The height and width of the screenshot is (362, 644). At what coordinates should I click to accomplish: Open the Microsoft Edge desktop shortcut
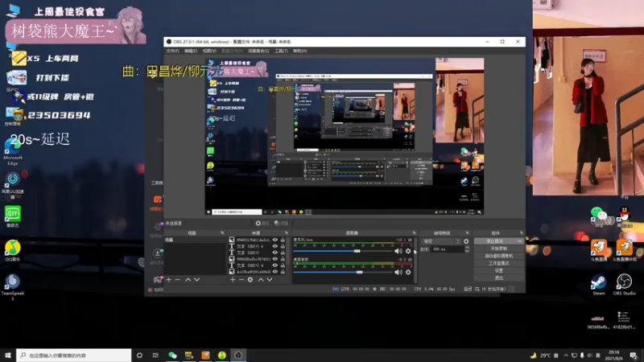tap(13, 152)
